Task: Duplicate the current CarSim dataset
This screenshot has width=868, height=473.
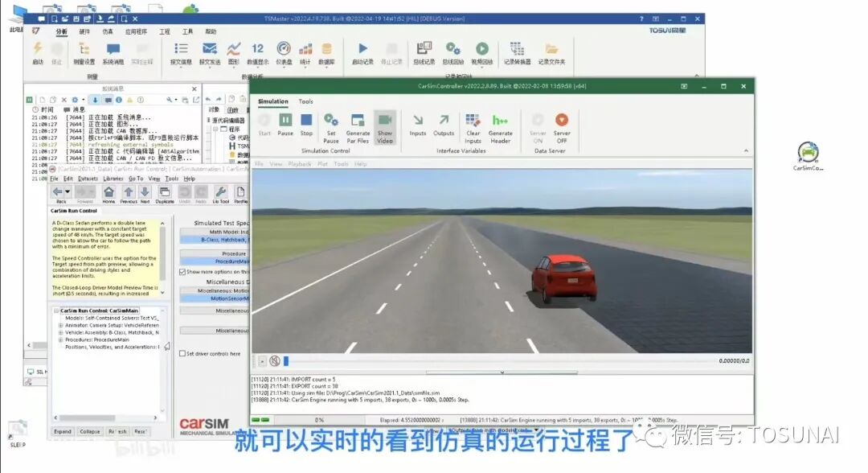Action: (x=166, y=190)
